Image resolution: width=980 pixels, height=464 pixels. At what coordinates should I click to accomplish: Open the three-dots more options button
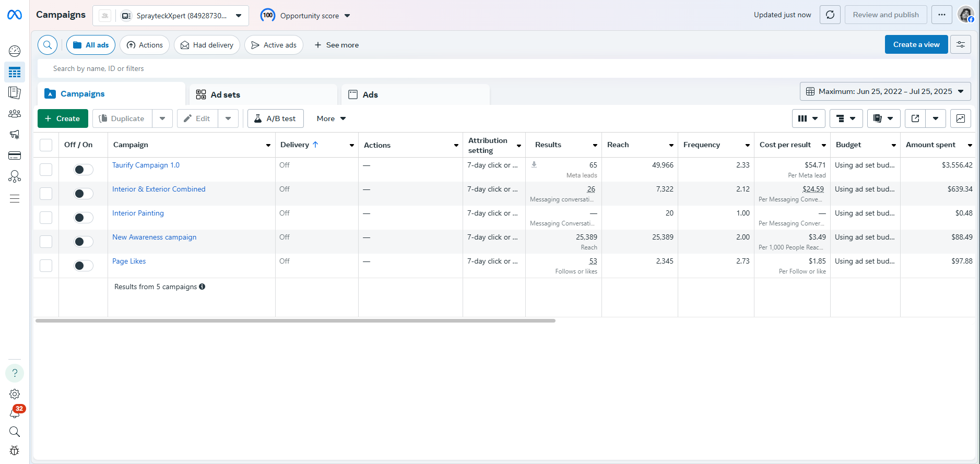click(x=942, y=15)
